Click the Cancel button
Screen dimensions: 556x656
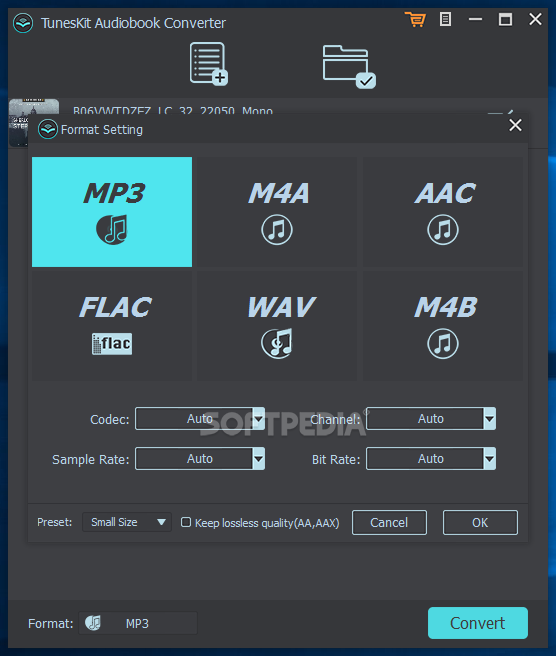(389, 522)
